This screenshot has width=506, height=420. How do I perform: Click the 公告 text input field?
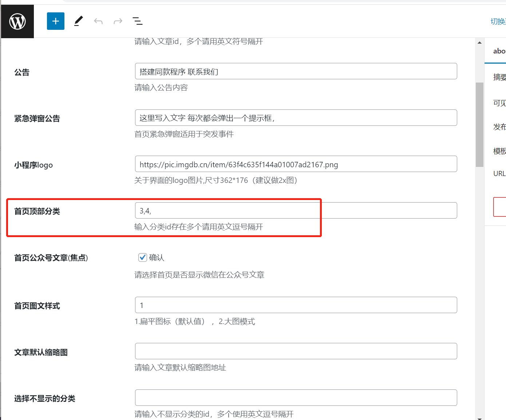[296, 71]
